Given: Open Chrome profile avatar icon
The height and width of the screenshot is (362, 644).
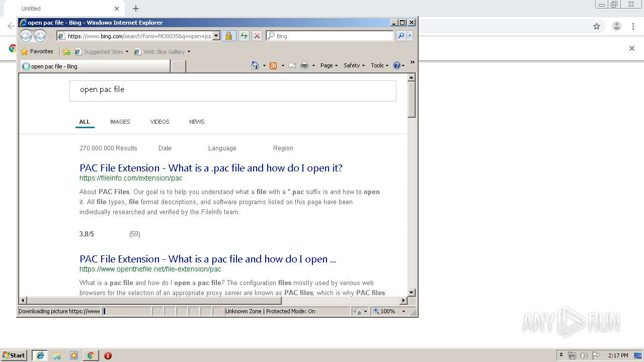Looking at the screenshot, I should point(616,26).
